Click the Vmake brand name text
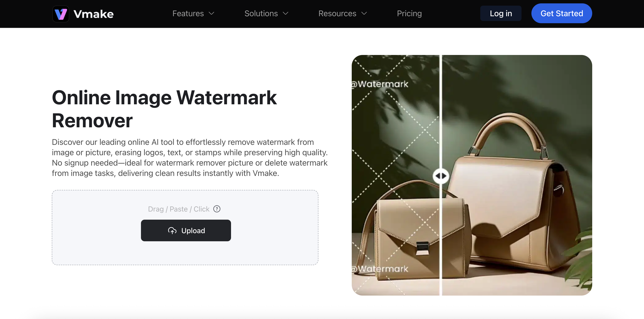This screenshot has height=319, width=644. click(93, 14)
